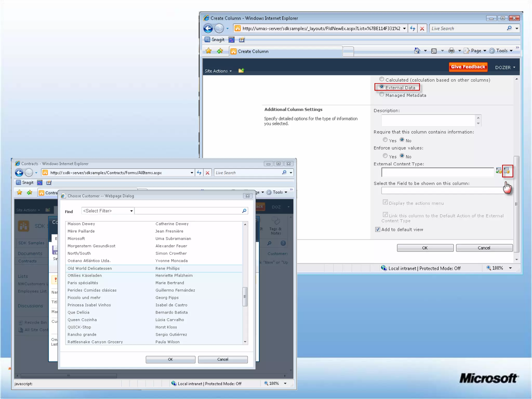The height and width of the screenshot is (399, 532).
Task: Click the search magnifier in Find box
Action: pos(244,211)
